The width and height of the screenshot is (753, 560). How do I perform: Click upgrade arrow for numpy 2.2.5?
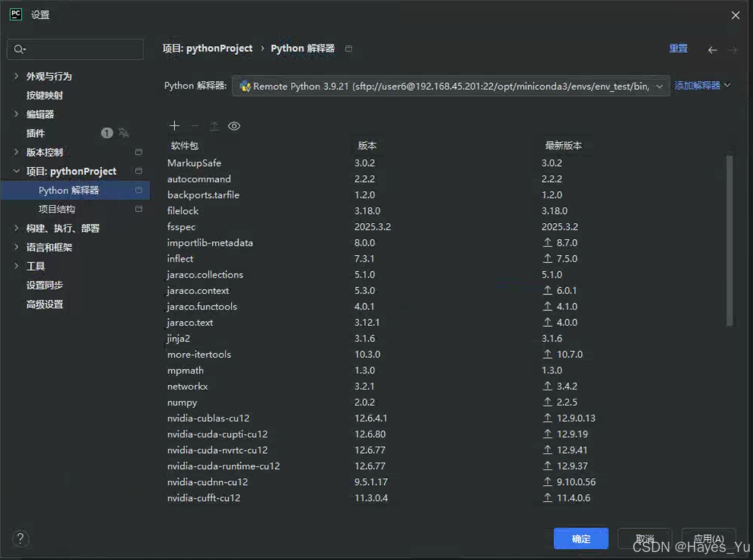[547, 402]
